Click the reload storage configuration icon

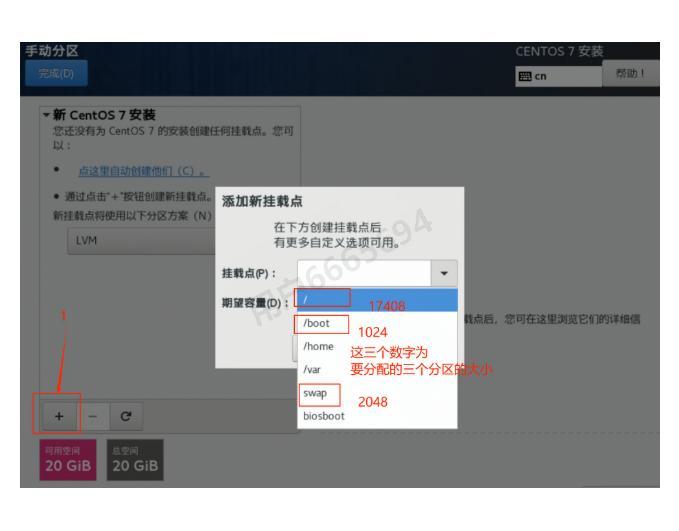pyautogui.click(x=126, y=416)
